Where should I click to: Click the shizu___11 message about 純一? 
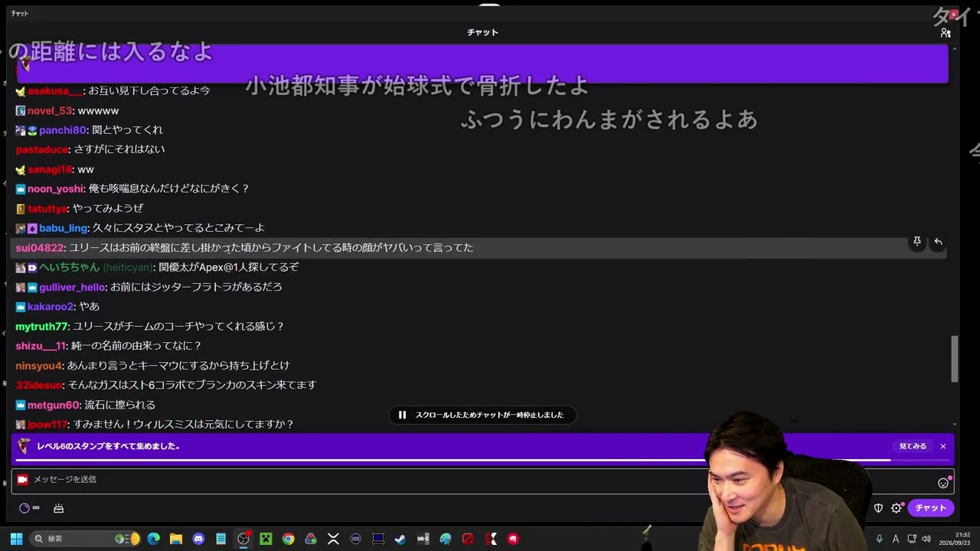tap(136, 346)
